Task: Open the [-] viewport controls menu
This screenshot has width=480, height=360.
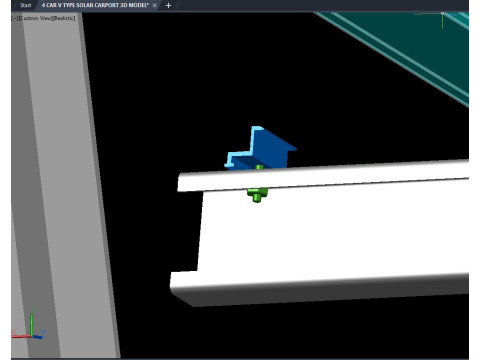Action: click(x=15, y=18)
